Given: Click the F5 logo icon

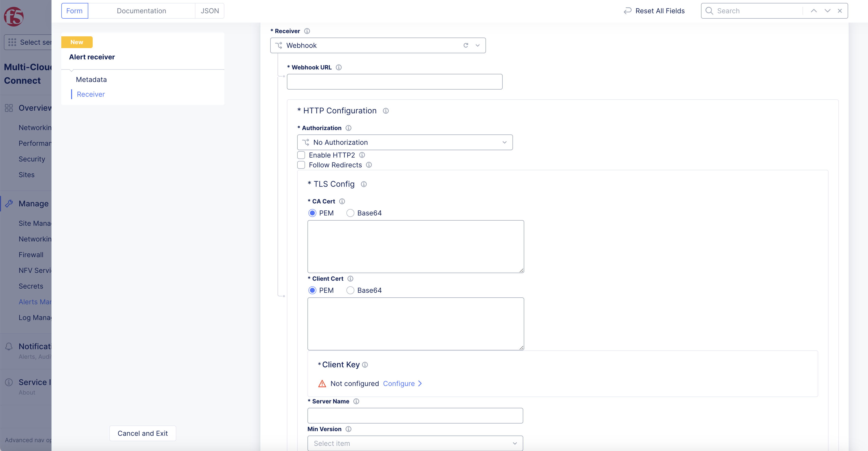Looking at the screenshot, I should (13, 16).
